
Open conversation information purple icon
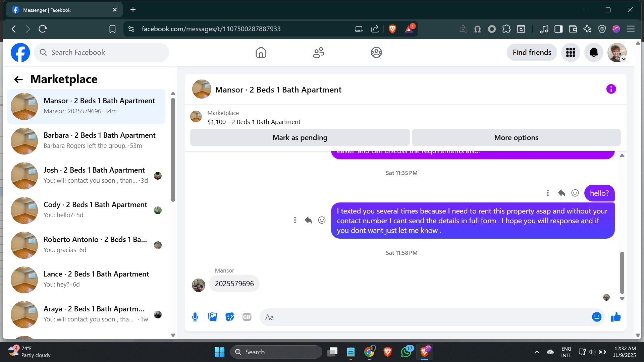click(611, 89)
